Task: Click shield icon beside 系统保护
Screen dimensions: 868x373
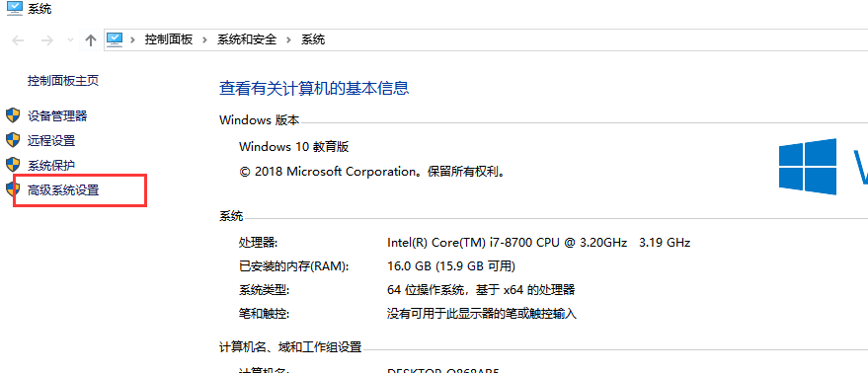Action: point(13,165)
